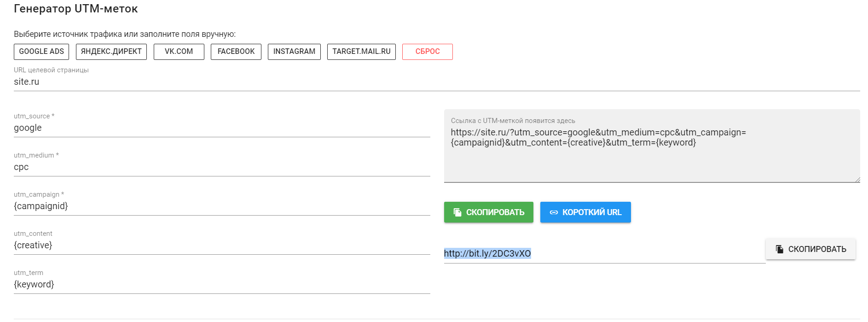Click the copy icon on green button
Image resolution: width=868 pixels, height=322 pixels.
click(457, 212)
